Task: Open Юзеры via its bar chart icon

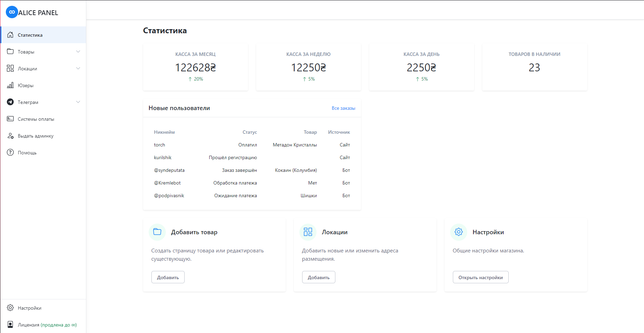Action: pyautogui.click(x=10, y=85)
